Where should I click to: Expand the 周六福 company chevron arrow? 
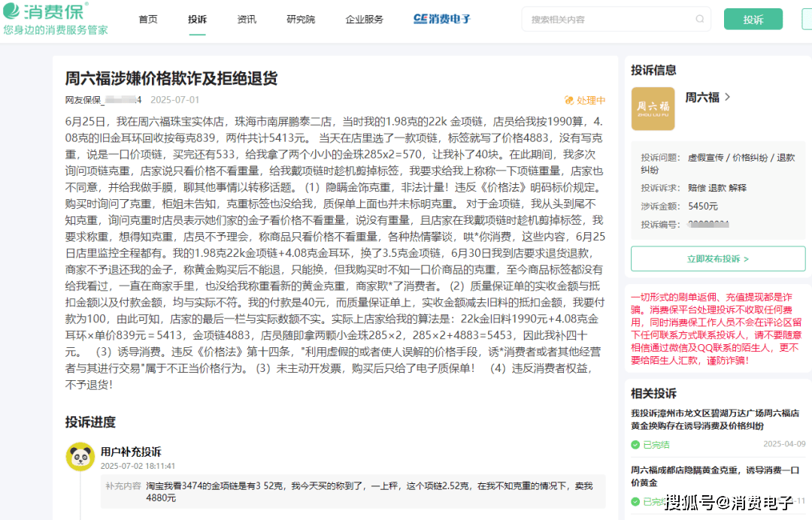(x=728, y=97)
